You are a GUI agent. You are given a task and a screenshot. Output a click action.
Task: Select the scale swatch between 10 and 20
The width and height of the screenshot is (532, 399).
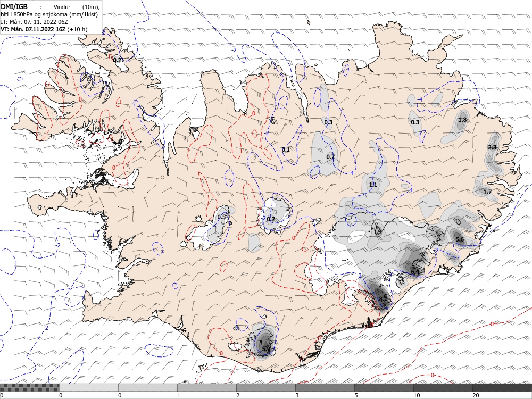click(443, 387)
